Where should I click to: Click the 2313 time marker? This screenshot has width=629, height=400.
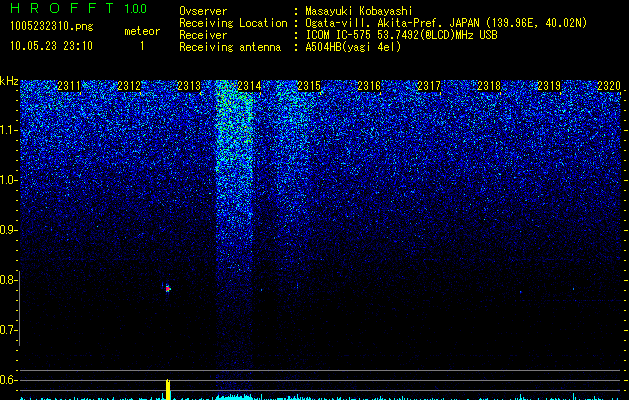point(189,86)
